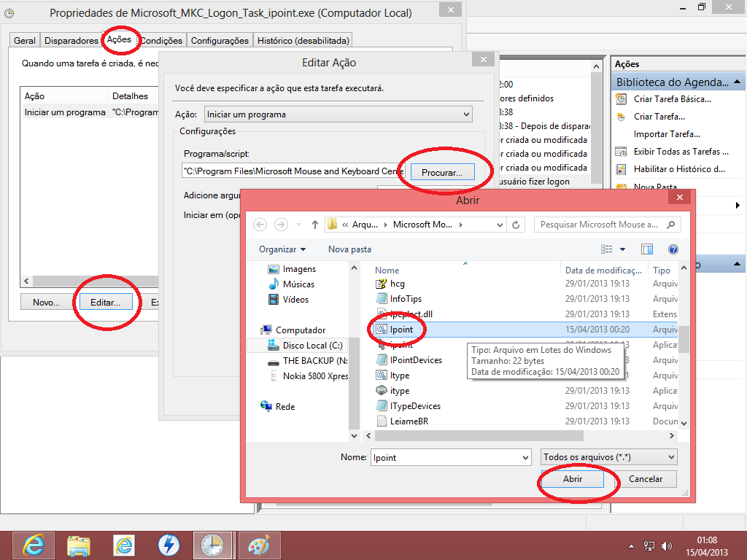Screen dimensions: 747x560
Task: Switch to the Histórico (desabilitada) tab
Action: click(303, 41)
